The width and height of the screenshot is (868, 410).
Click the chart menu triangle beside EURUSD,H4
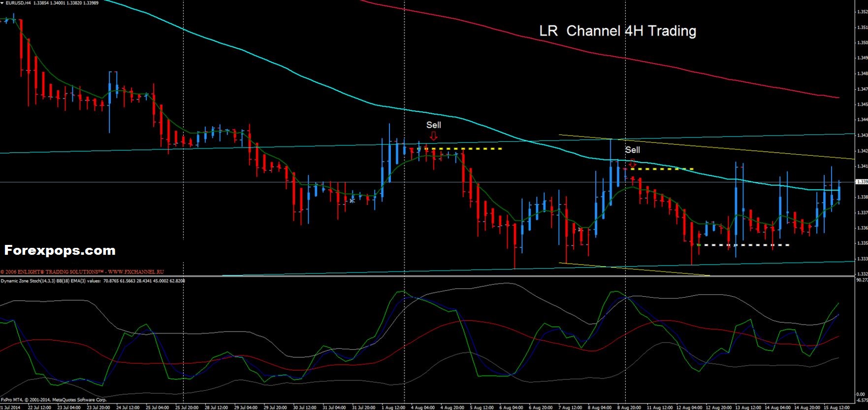2,2
